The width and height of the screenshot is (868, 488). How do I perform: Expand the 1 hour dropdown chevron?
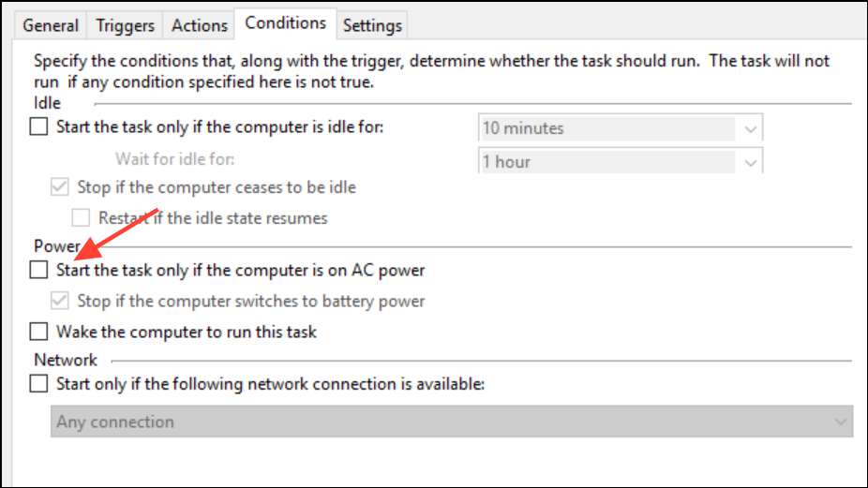[x=750, y=163]
